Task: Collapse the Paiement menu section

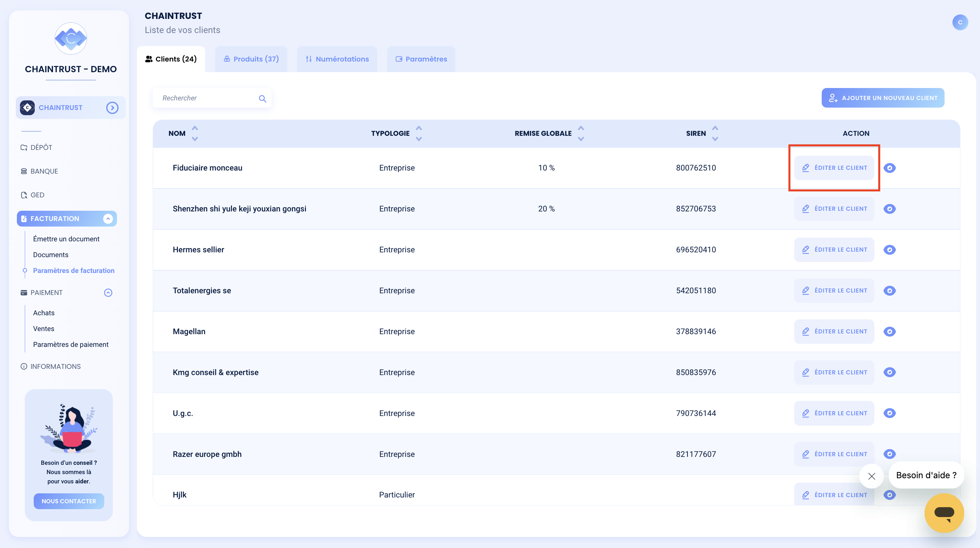Action: pos(108,293)
